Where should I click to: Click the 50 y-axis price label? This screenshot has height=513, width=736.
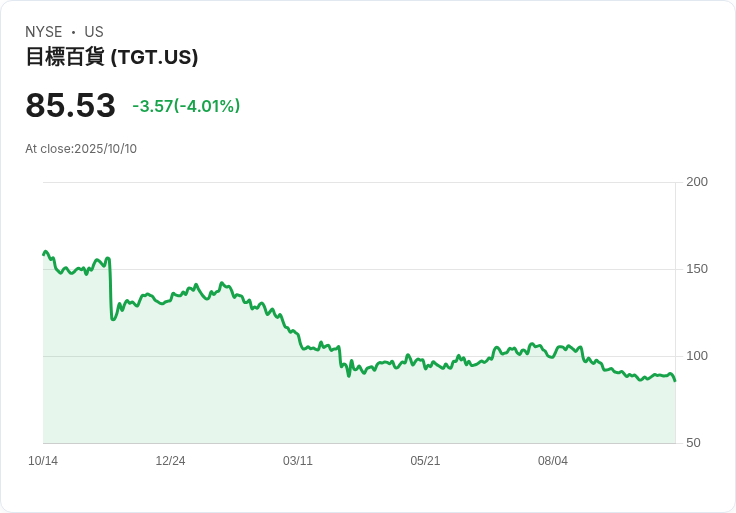point(693,443)
